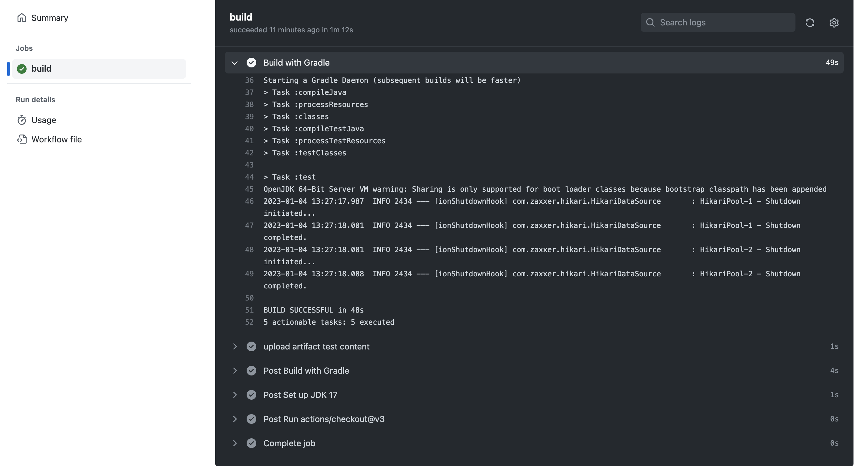The height and width of the screenshot is (471, 868).
Task: Open log settings with the gear icon
Action: click(834, 23)
